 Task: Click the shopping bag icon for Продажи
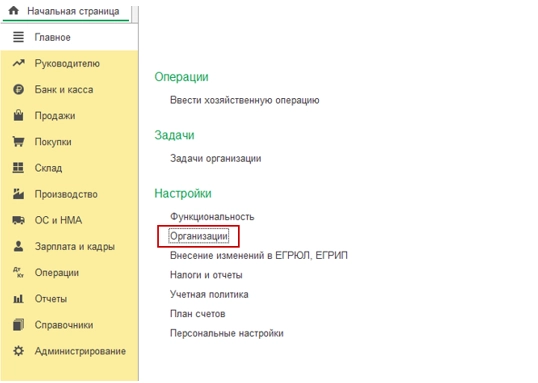click(x=19, y=115)
